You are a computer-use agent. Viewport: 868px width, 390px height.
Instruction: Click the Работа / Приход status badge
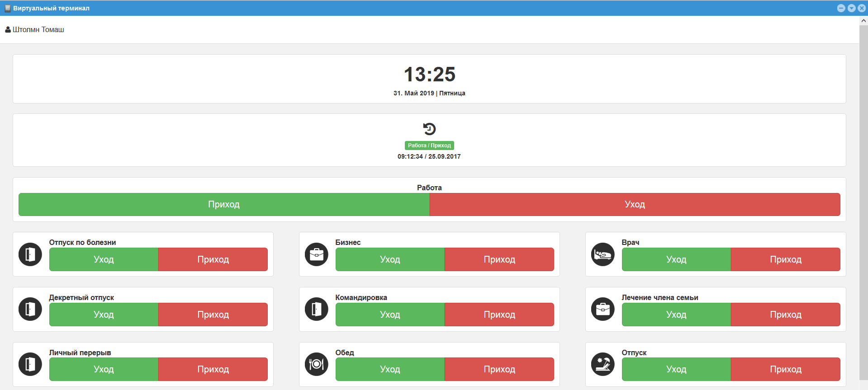coord(429,146)
